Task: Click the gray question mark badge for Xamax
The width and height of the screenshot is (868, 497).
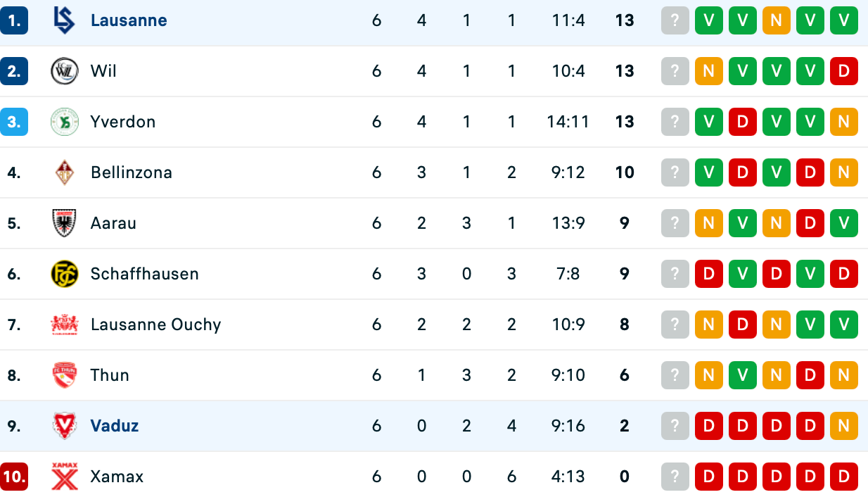Action: (x=675, y=477)
